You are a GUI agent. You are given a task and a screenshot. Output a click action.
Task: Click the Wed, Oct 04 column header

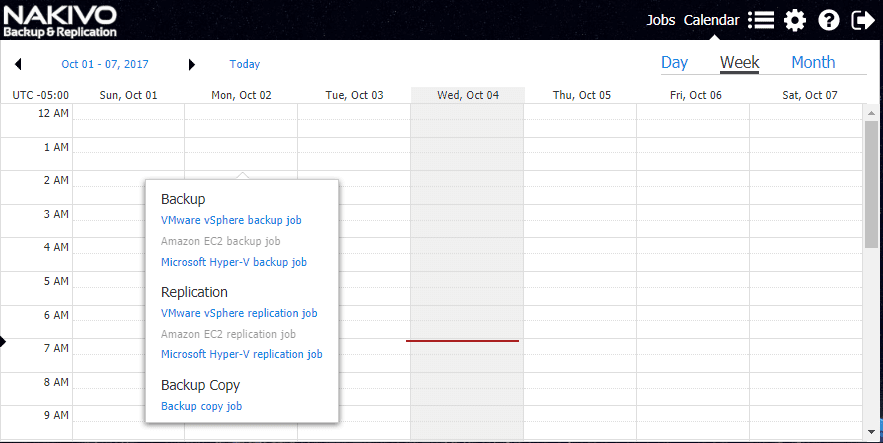click(468, 95)
